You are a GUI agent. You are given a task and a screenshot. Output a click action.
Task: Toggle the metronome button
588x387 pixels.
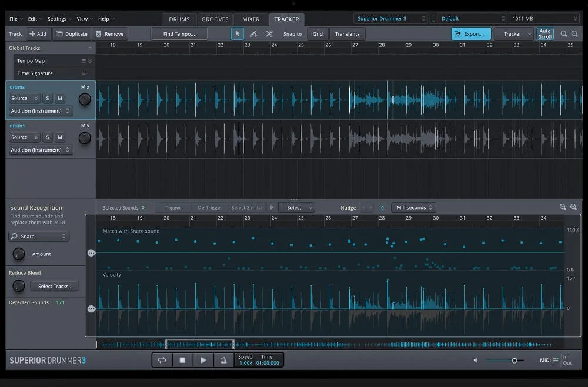coord(223,360)
